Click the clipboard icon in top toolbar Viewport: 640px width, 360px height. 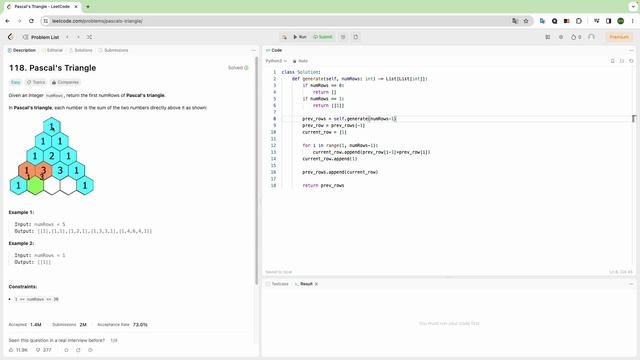pos(356,37)
